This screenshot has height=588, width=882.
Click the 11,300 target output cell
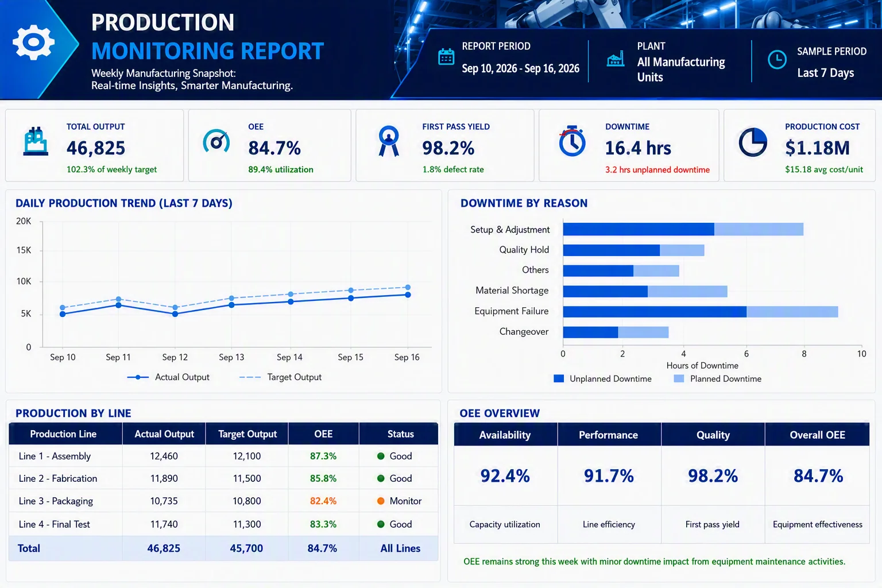coord(247,524)
